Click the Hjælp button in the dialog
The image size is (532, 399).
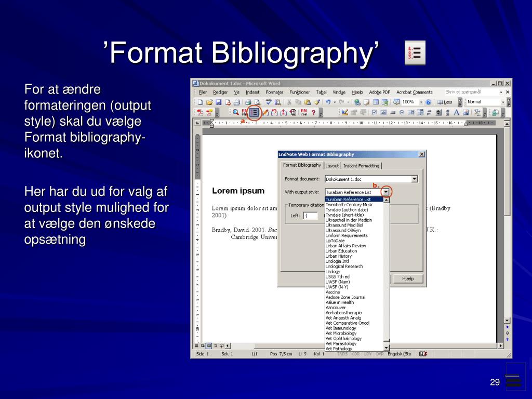pyautogui.click(x=408, y=278)
